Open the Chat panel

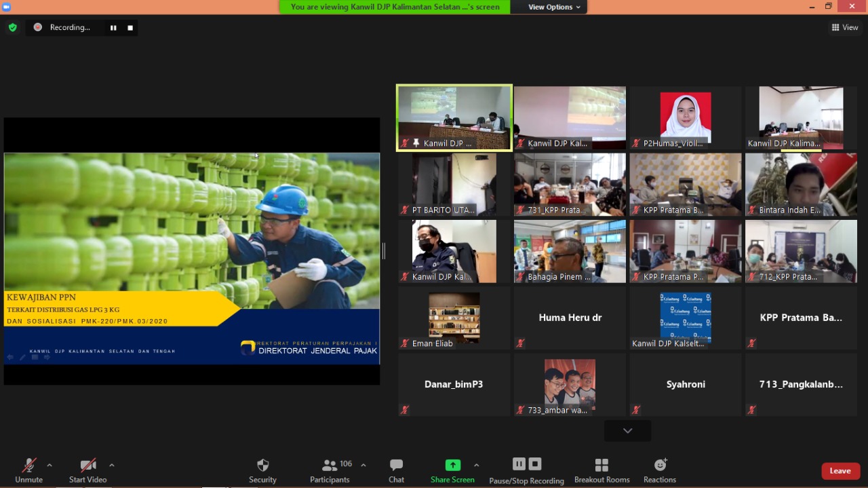coord(396,466)
